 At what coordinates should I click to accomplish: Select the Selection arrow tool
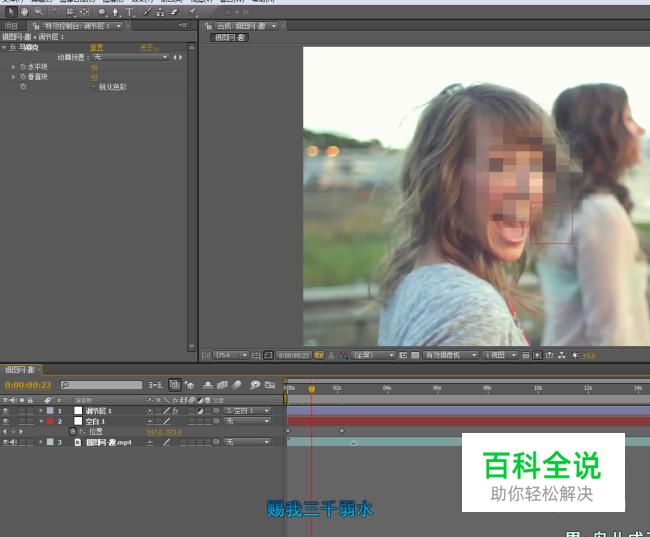coord(11,12)
